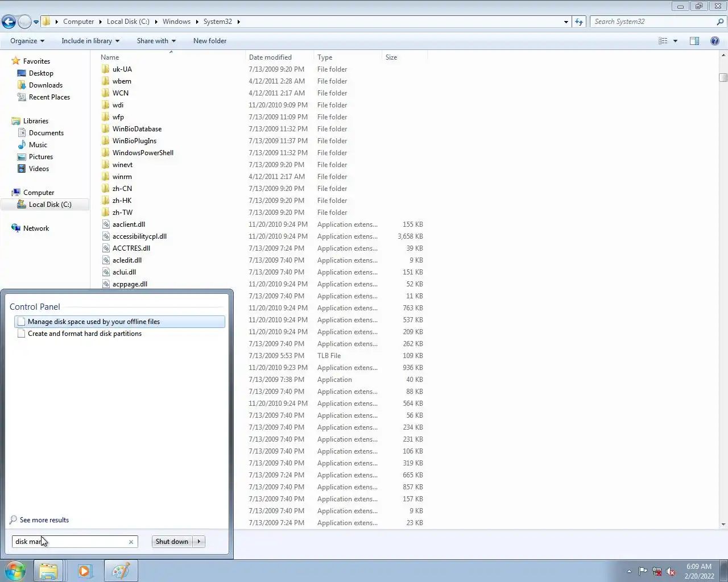Click the Libraries group icon
Screen dimensions: 728x582
pos(16,121)
